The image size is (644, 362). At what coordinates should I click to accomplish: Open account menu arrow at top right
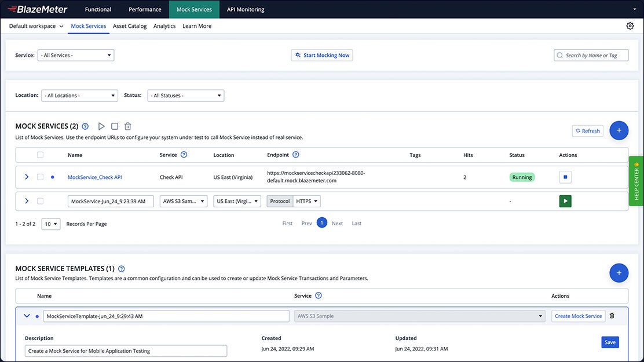tap(635, 9)
